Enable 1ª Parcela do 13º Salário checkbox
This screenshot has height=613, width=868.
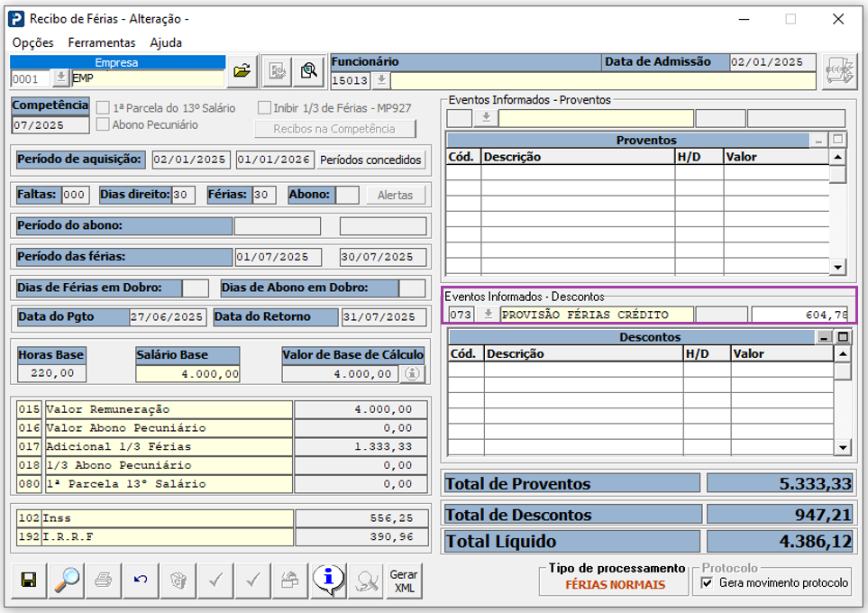click(103, 107)
